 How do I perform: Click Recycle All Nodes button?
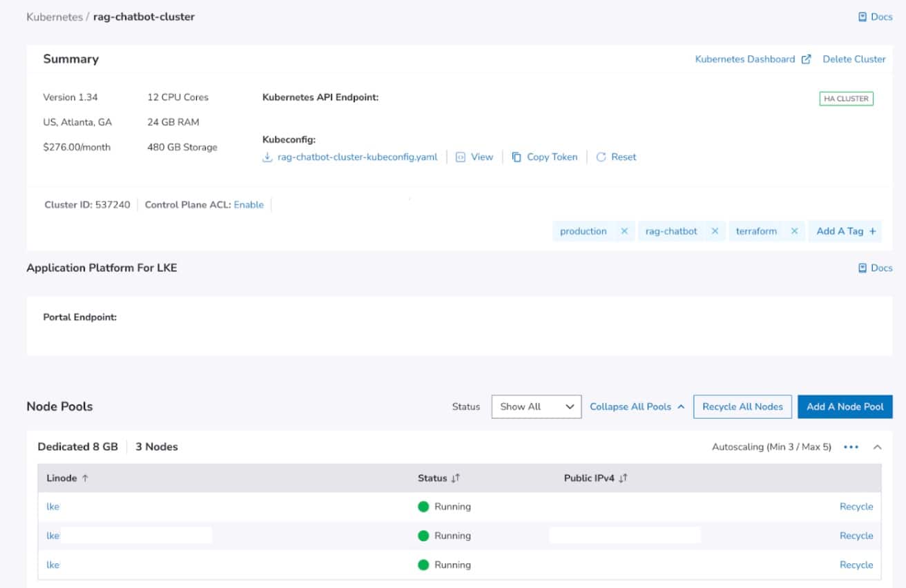click(x=742, y=406)
